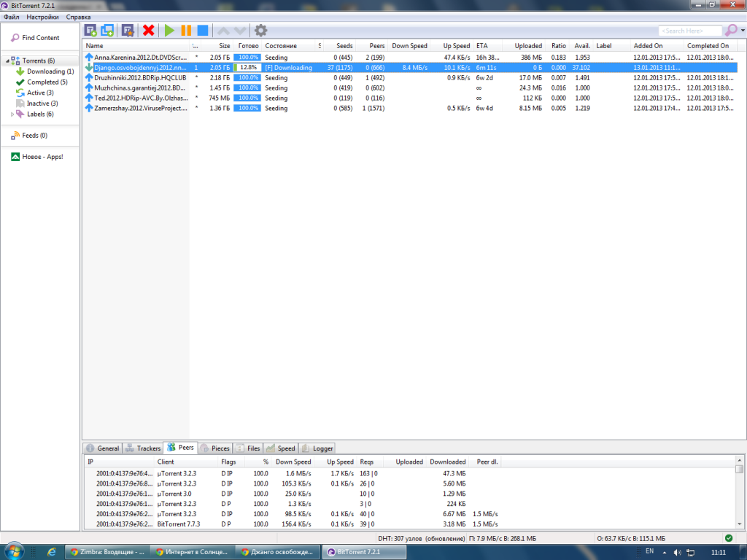Open Feeds (0) in the sidebar
The height and width of the screenshot is (560, 747).
[34, 136]
